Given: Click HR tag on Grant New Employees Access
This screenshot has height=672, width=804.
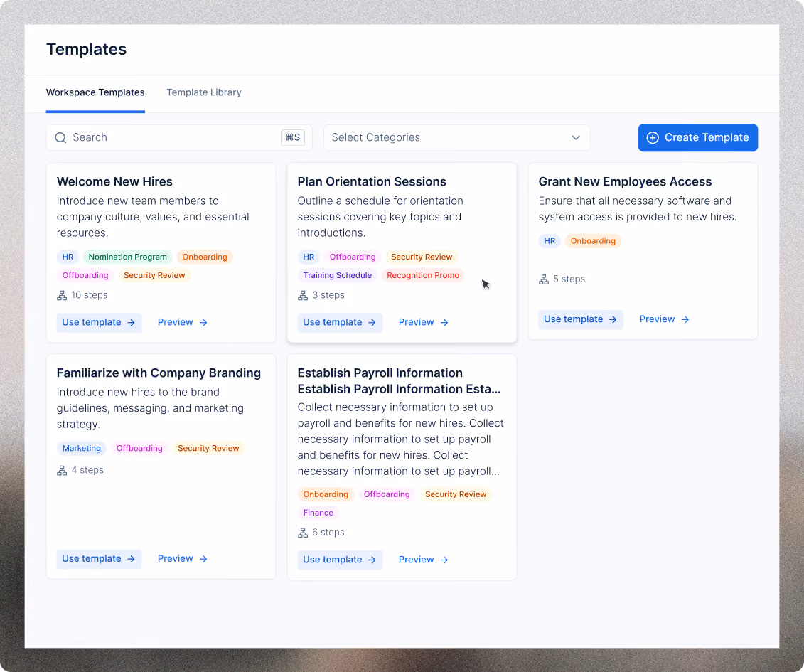Looking at the screenshot, I should (x=550, y=241).
